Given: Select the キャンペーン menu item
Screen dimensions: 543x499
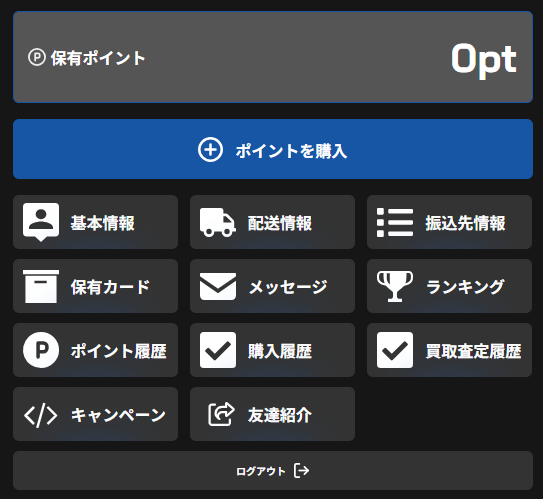Looking at the screenshot, I should tap(96, 414).
